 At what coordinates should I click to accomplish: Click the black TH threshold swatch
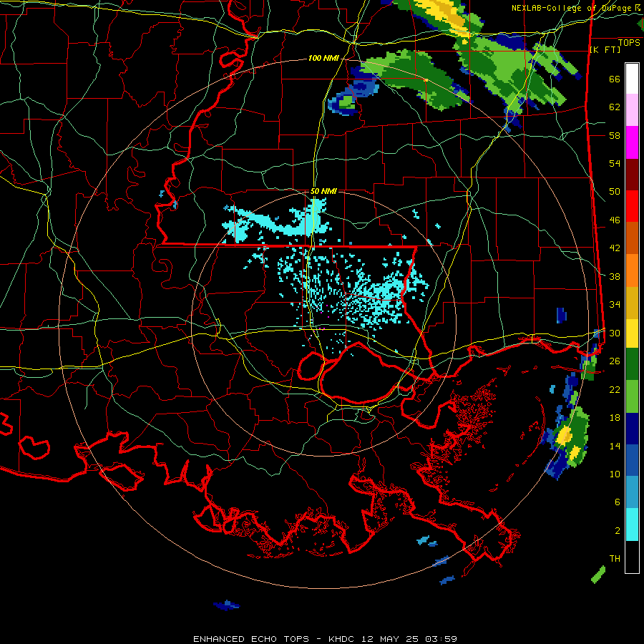coord(632,557)
